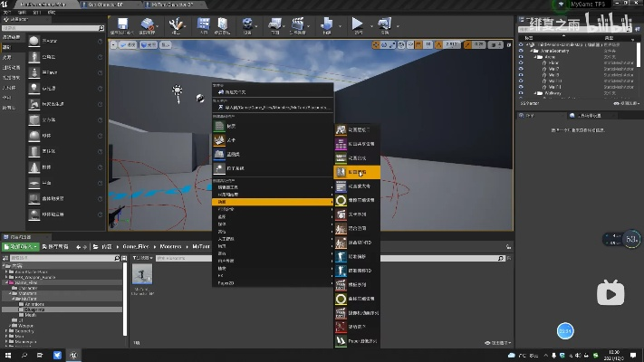644x362 pixels.
Task: Select the translate gizmo tool in viewport
Action: [x=376, y=44]
